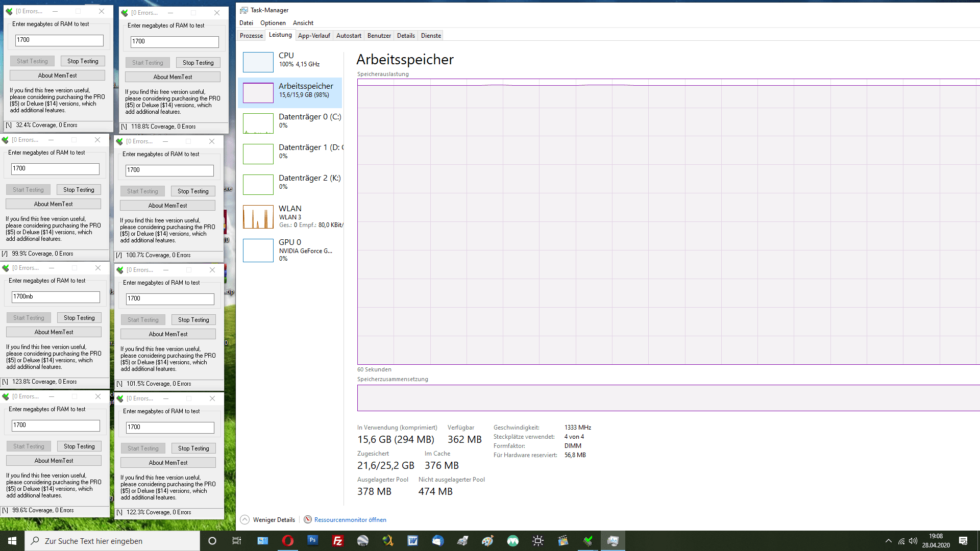Open FileZilla from taskbar
The height and width of the screenshot is (551, 980).
[338, 541]
